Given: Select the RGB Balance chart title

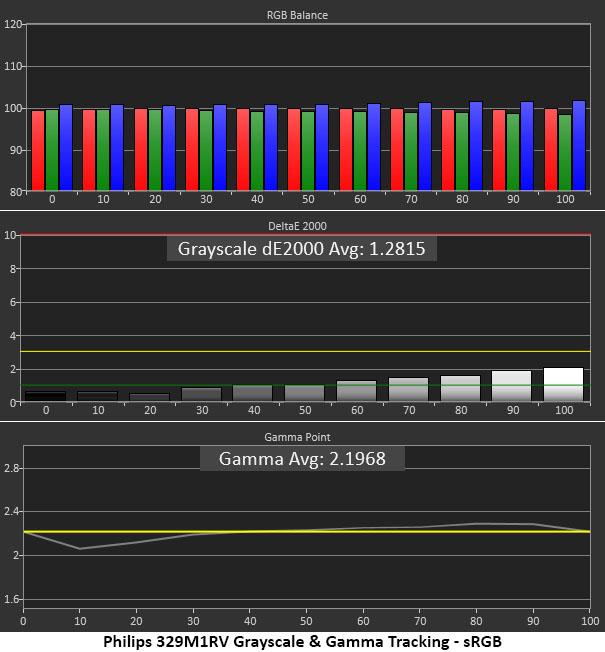Looking at the screenshot, I should (297, 15).
